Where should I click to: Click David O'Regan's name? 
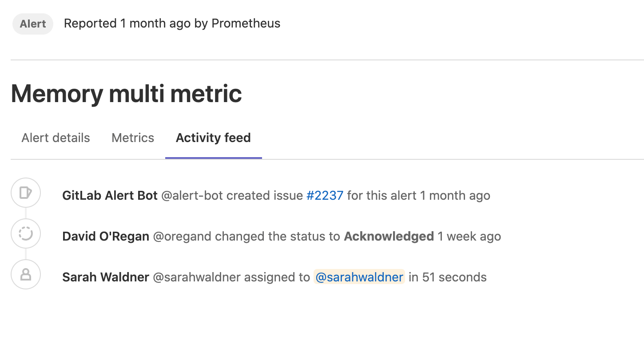pos(105,236)
